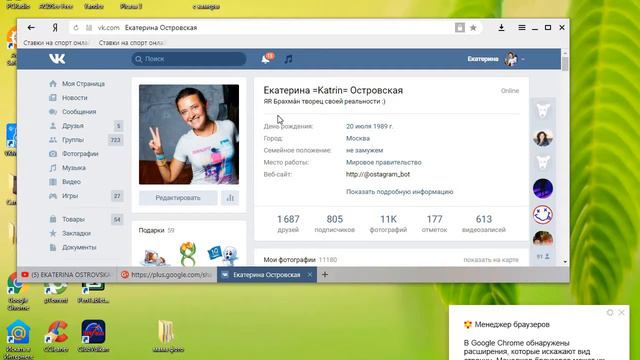Open the dark purple avatar in friends sidebar

pyautogui.click(x=543, y=189)
